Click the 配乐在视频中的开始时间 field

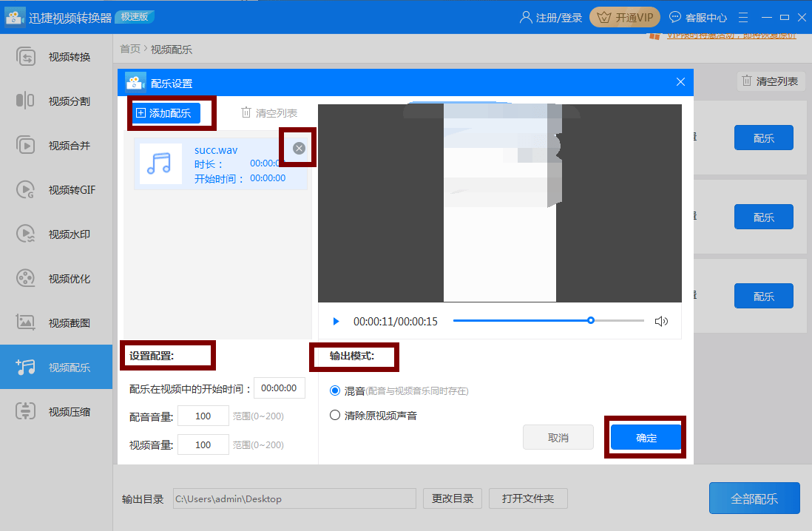pos(279,388)
